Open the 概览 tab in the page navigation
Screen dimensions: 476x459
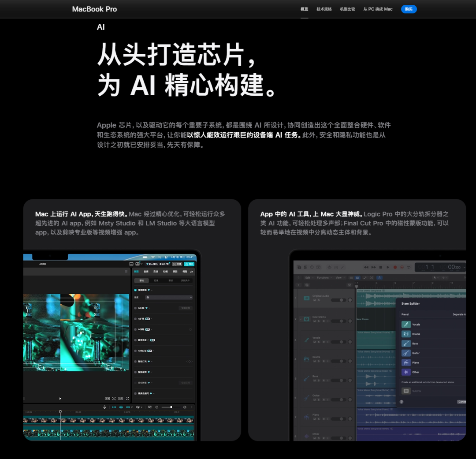304,9
